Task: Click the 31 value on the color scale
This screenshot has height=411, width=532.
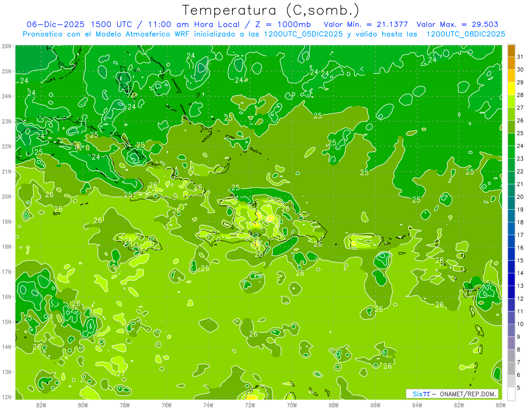Action: [x=520, y=57]
